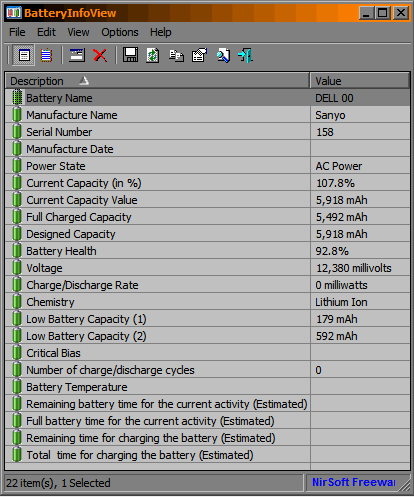Image resolution: width=414 pixels, height=497 pixels.
Task: Click the Sanyo value cell
Action: tap(360, 115)
